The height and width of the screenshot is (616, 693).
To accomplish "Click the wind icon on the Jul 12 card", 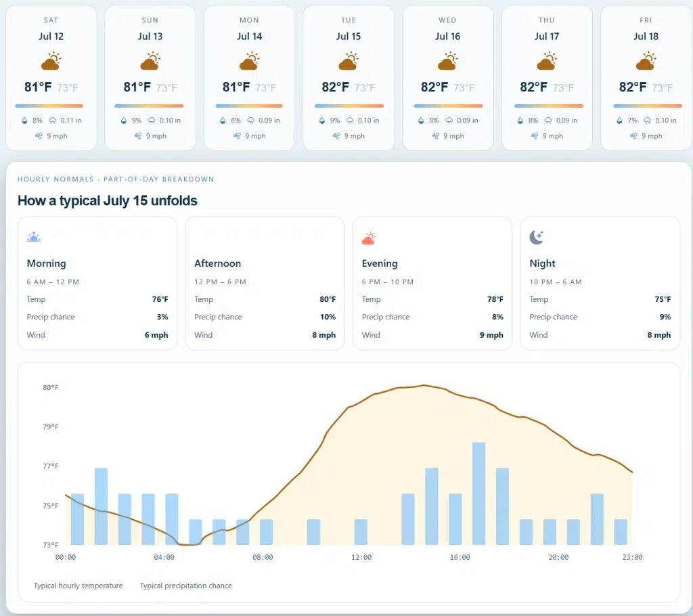I will pyautogui.click(x=39, y=136).
